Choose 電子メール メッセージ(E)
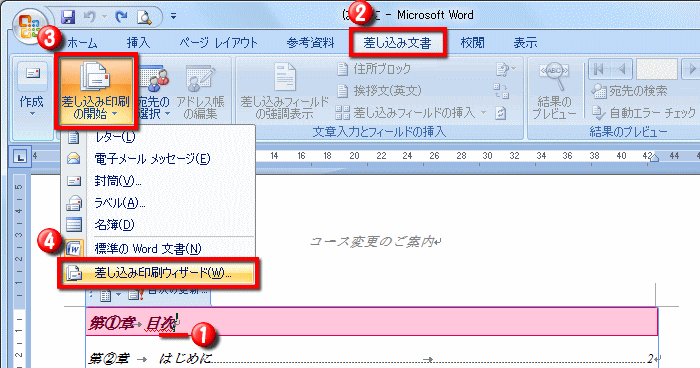Image resolution: width=700 pixels, height=368 pixels. [158, 159]
